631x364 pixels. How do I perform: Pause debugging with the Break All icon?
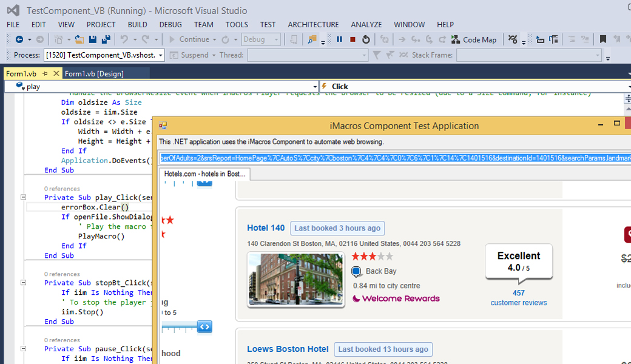click(x=339, y=39)
